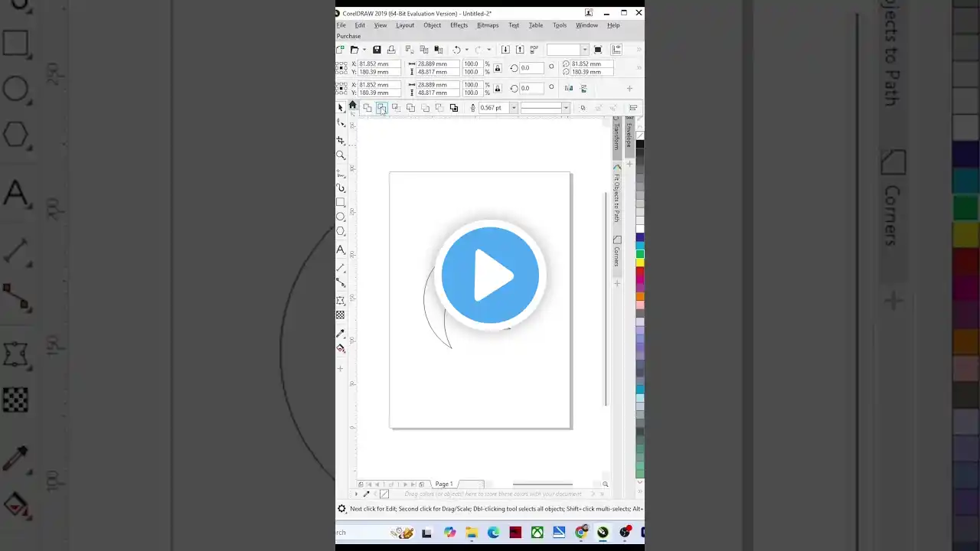Select the Pick tool

click(x=341, y=108)
